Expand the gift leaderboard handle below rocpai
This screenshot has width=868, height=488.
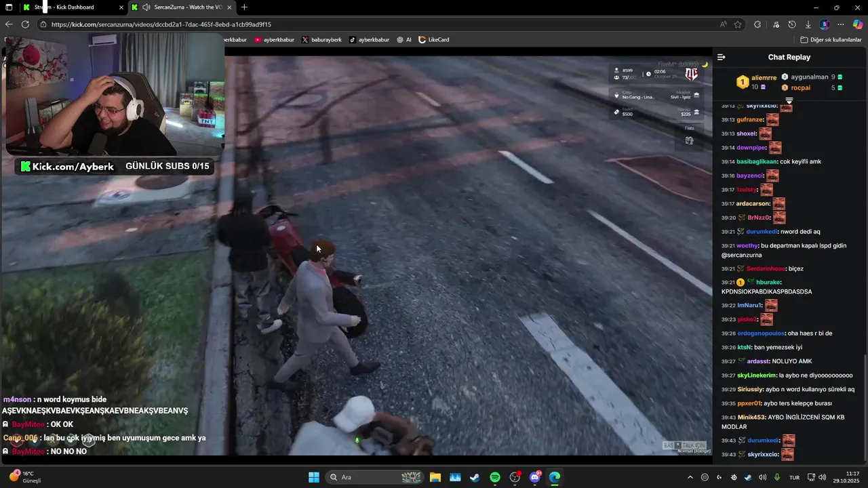789,100
